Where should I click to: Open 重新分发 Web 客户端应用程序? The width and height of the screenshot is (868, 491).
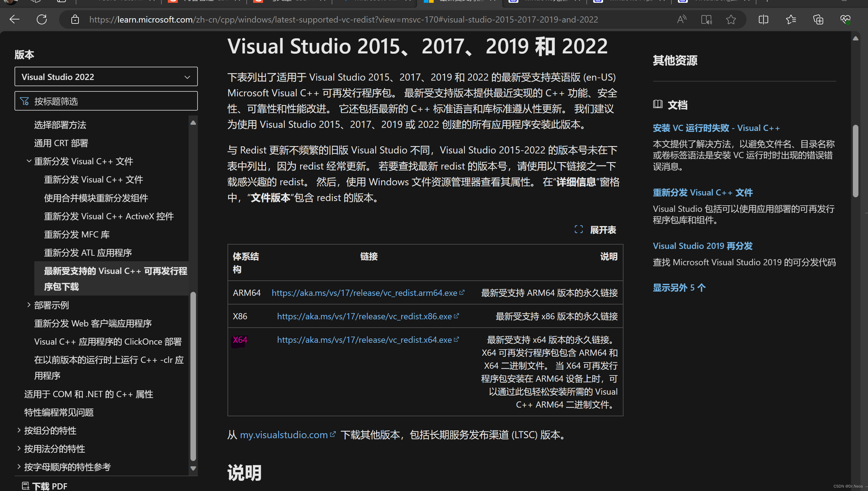[93, 323]
